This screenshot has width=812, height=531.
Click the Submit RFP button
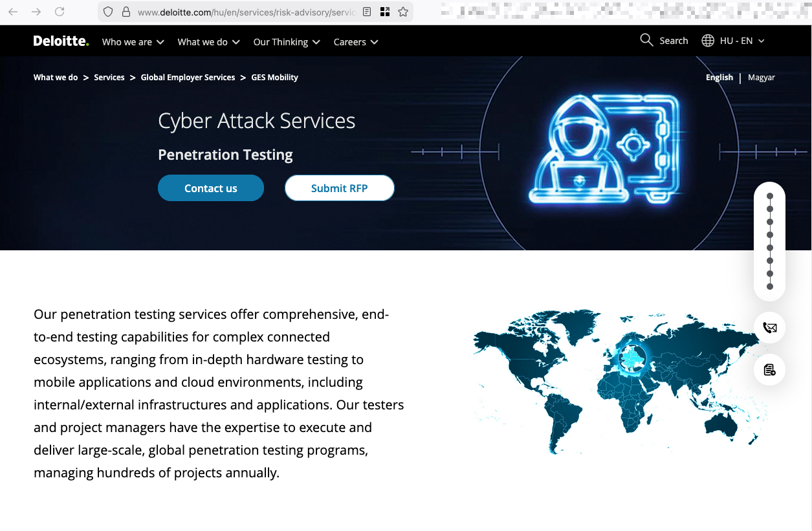pyautogui.click(x=340, y=188)
